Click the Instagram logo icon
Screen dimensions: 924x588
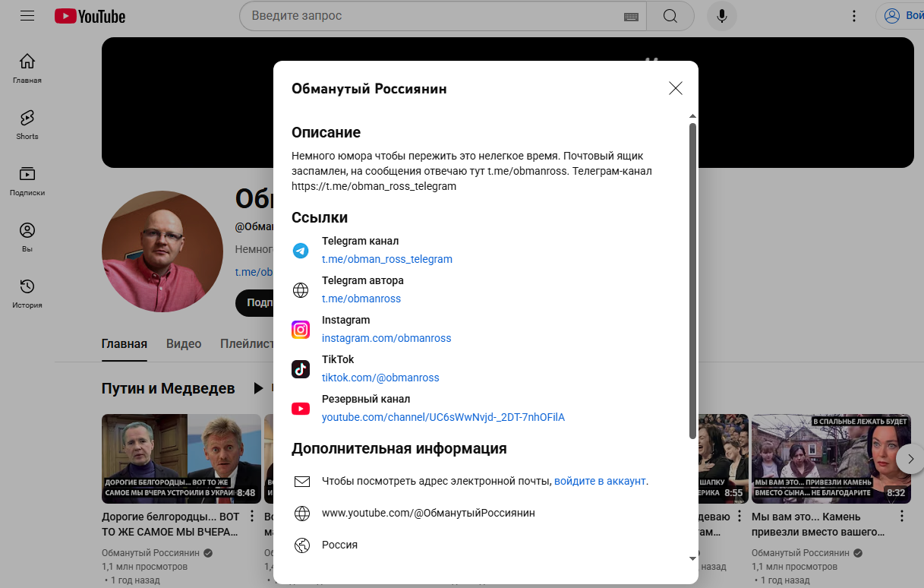pyautogui.click(x=301, y=330)
